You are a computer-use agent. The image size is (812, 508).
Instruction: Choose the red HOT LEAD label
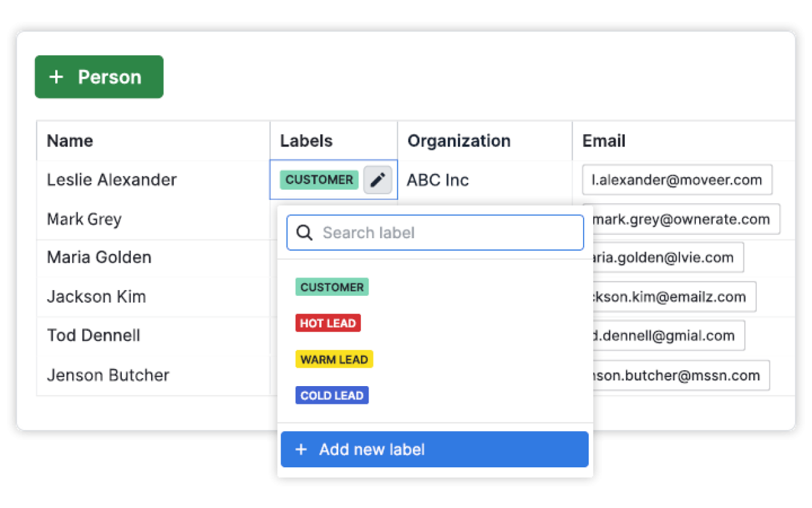(x=328, y=323)
